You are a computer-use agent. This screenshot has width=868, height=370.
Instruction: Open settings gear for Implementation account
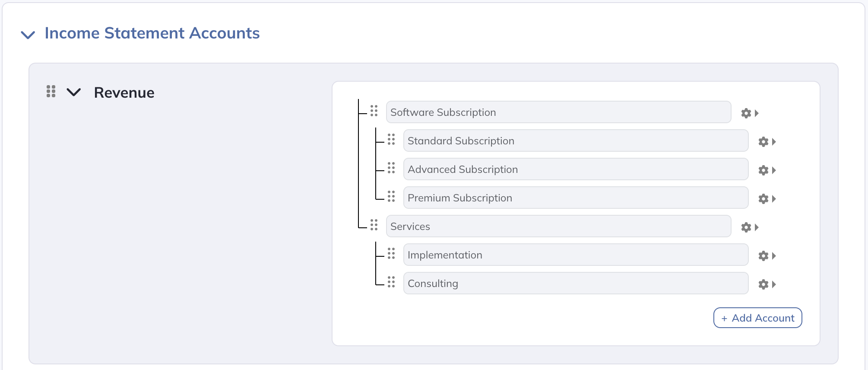coord(763,256)
